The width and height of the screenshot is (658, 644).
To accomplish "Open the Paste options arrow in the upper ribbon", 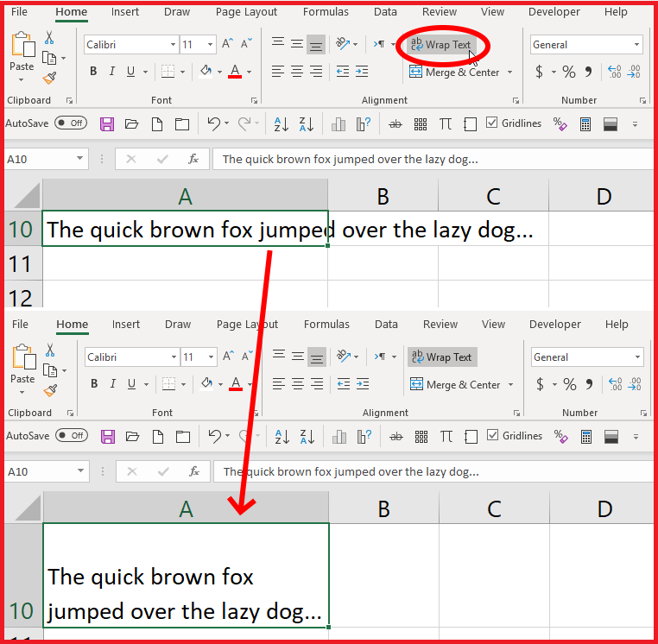I will (21, 79).
